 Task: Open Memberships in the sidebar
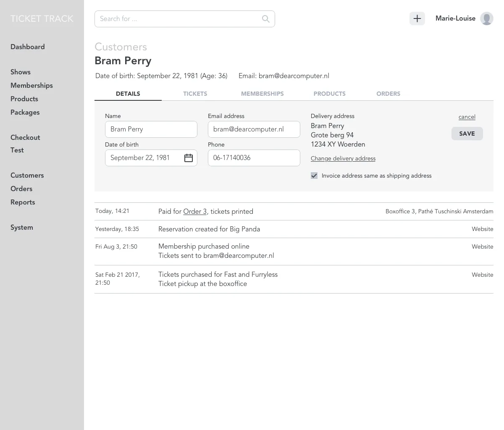(31, 85)
